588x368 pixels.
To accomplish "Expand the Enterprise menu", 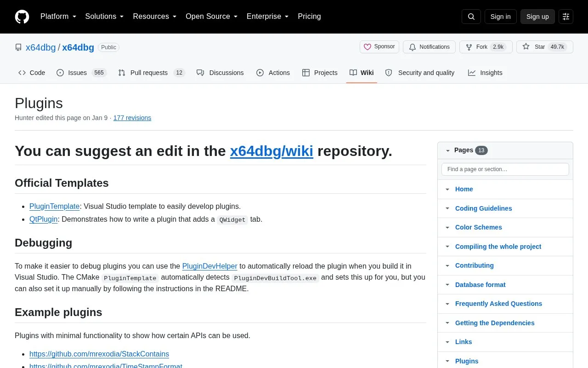I will 268,17.
